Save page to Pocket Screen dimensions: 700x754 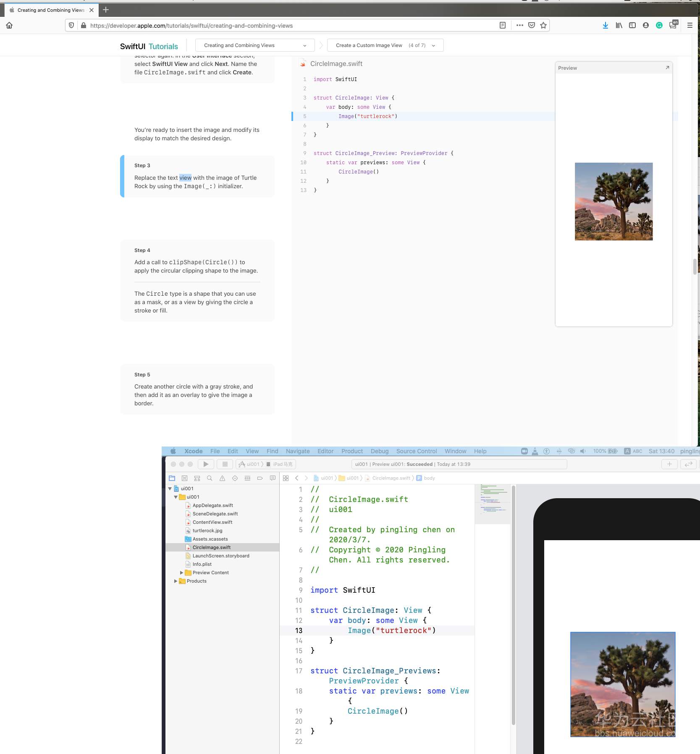point(532,25)
